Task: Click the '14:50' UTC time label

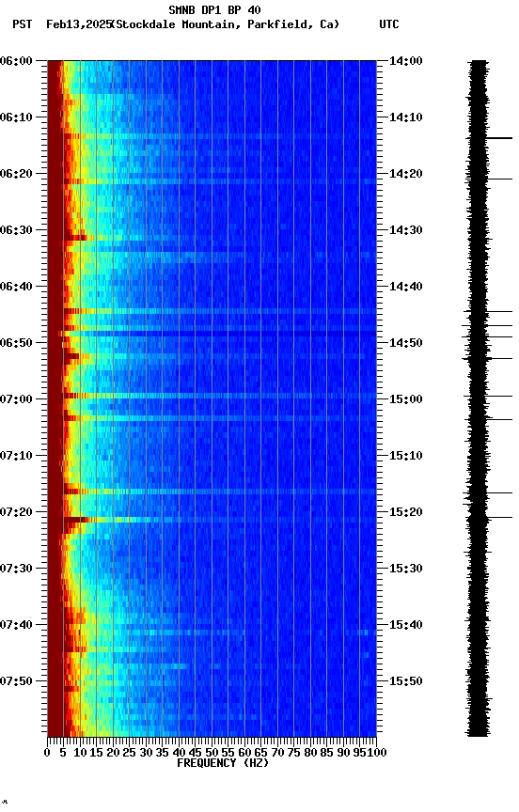Action: tap(406, 343)
